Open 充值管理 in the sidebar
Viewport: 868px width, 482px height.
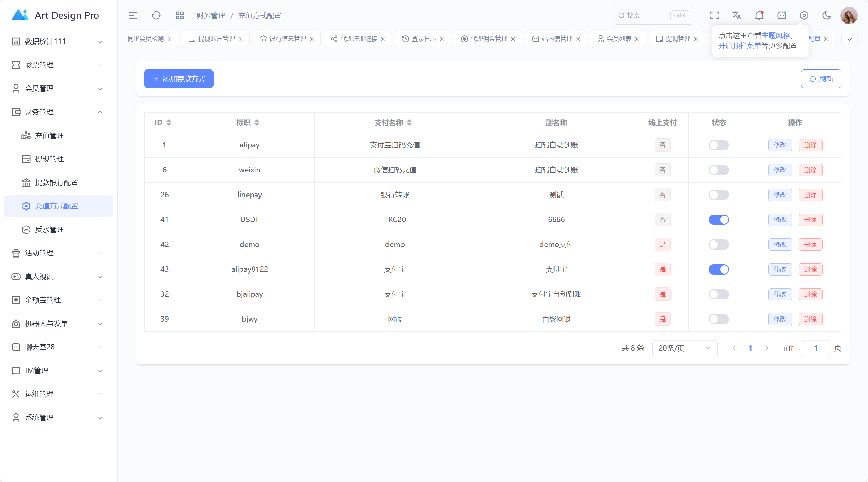click(59, 136)
